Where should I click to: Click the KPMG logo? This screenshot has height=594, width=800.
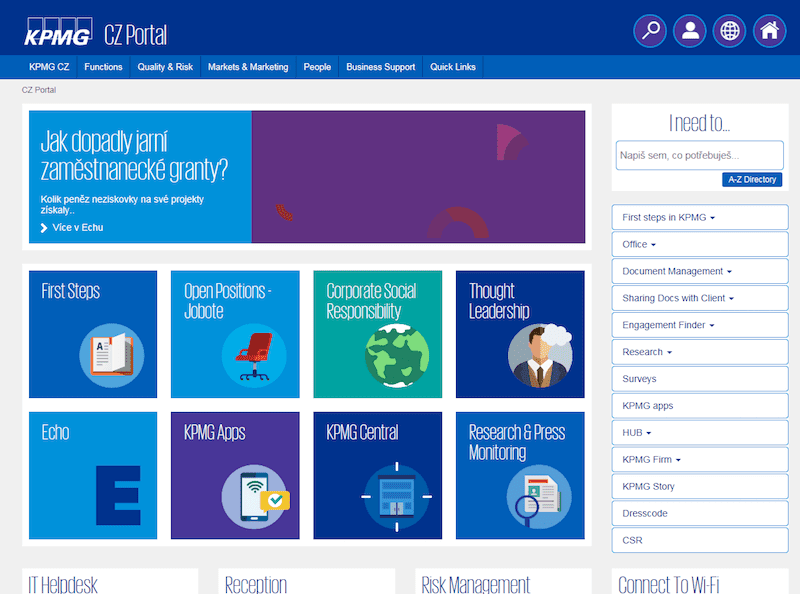point(58,32)
